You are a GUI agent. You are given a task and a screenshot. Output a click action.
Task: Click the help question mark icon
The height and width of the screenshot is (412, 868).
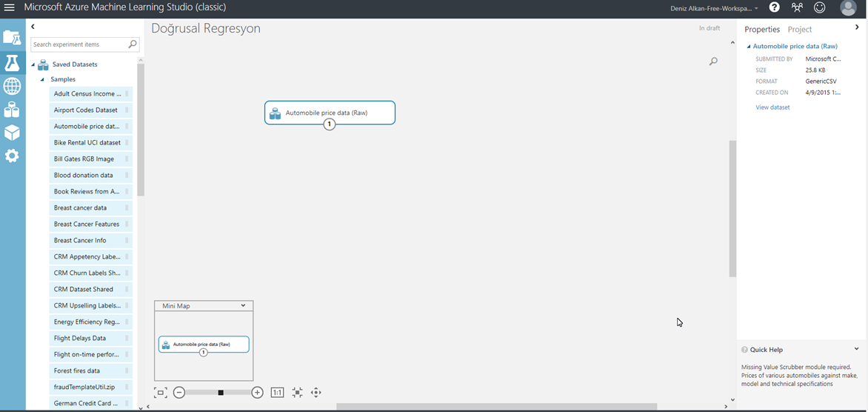tap(774, 7)
